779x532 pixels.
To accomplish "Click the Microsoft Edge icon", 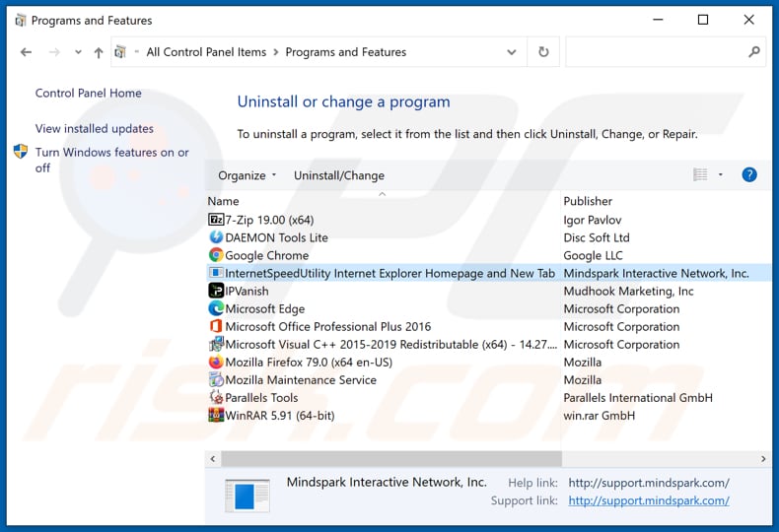I will (x=216, y=308).
